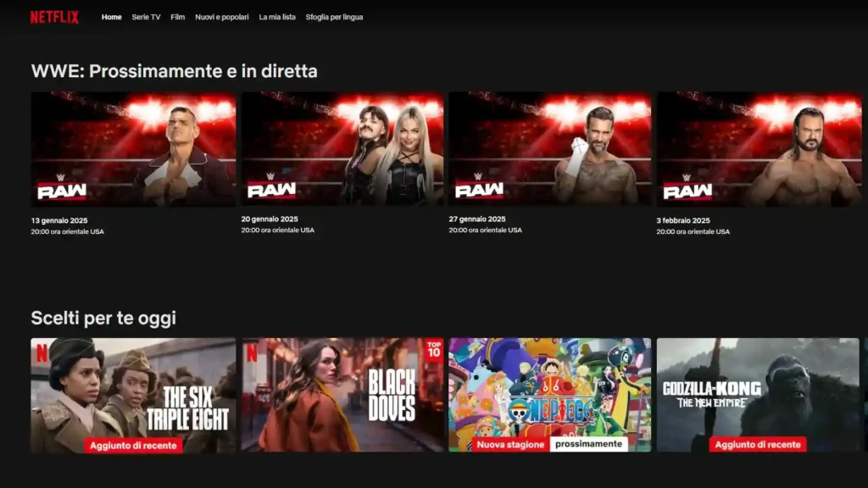Viewport: 868px width, 488px height.
Task: Choose Sfoglia per lingua
Action: tap(334, 17)
